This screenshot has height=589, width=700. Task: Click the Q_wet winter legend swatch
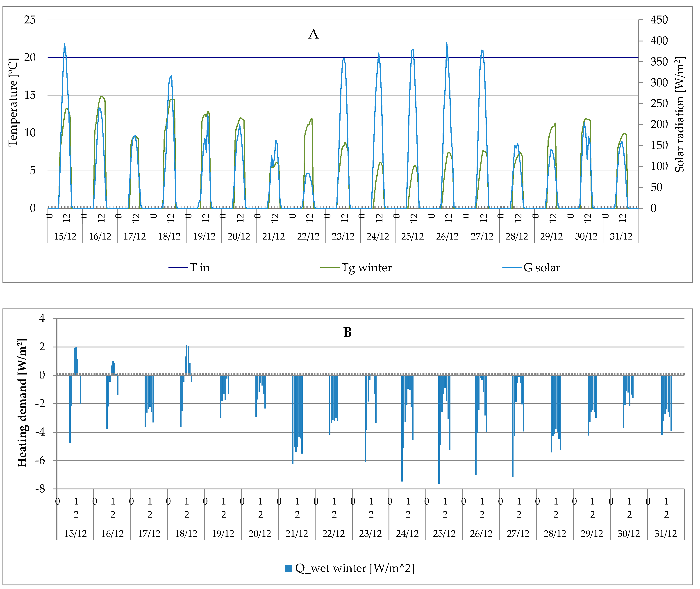289,568
